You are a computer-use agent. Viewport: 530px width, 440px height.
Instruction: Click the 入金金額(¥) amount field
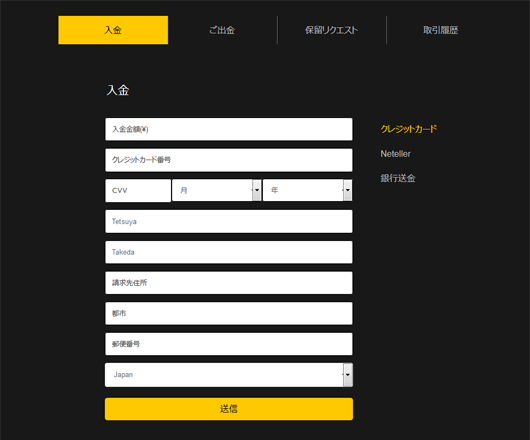[229, 129]
